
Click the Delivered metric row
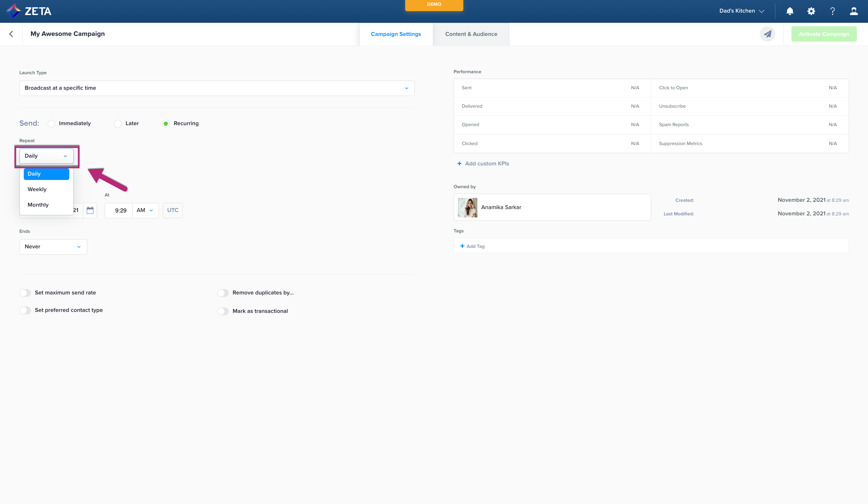[x=552, y=106]
